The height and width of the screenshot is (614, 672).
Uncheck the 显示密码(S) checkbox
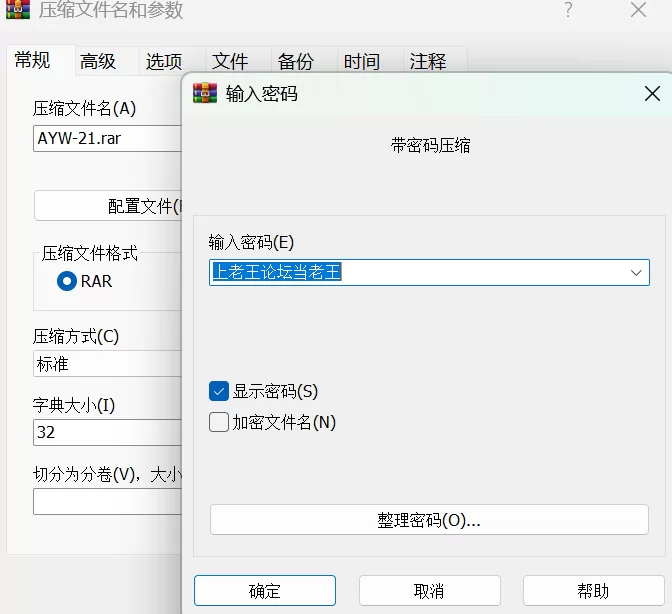(x=219, y=391)
